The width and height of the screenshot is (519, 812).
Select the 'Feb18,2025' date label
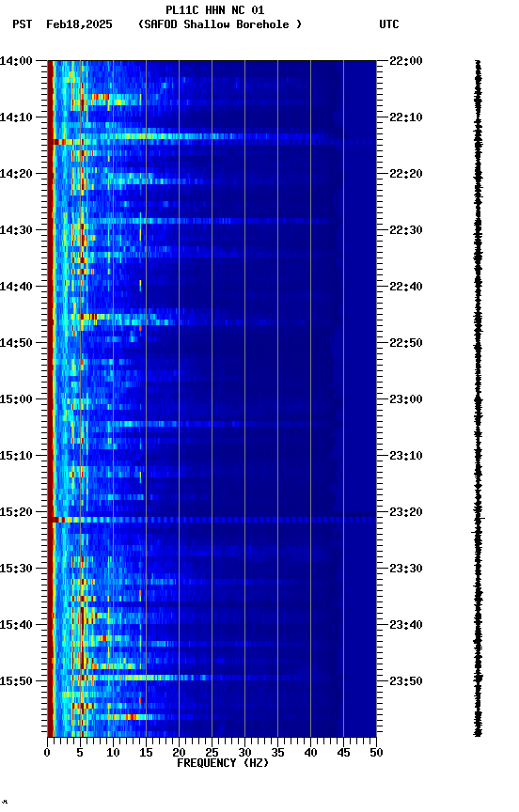[79, 24]
